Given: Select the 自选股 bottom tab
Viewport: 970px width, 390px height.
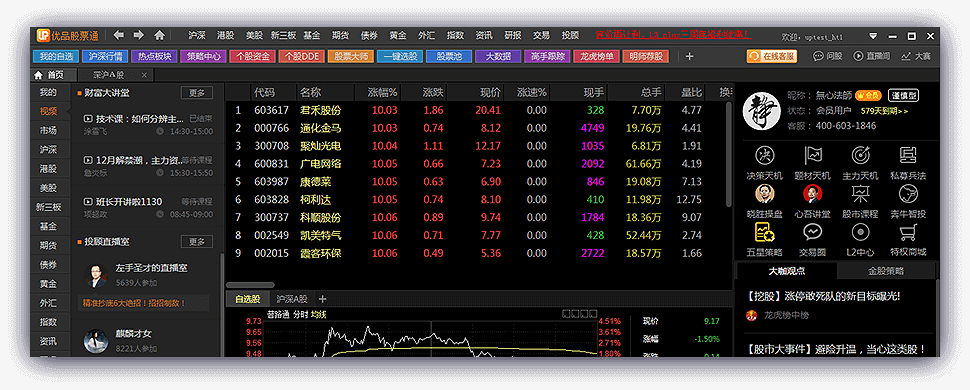Looking at the screenshot, I should click(x=247, y=298).
